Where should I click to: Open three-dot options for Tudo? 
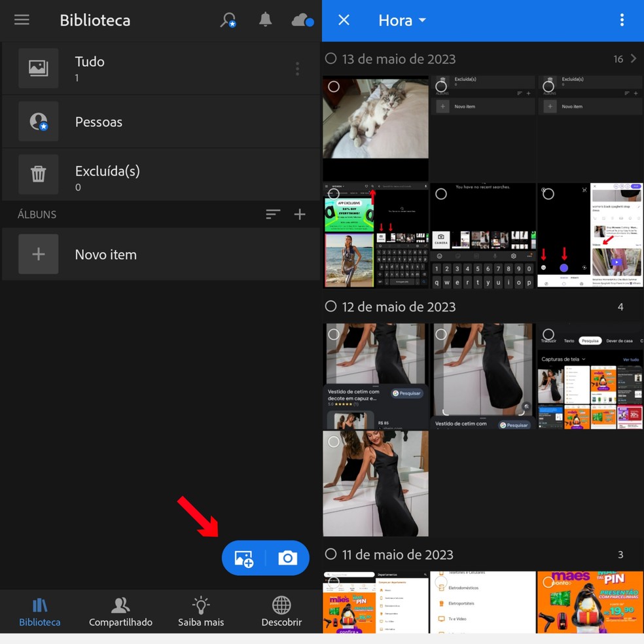tap(297, 69)
